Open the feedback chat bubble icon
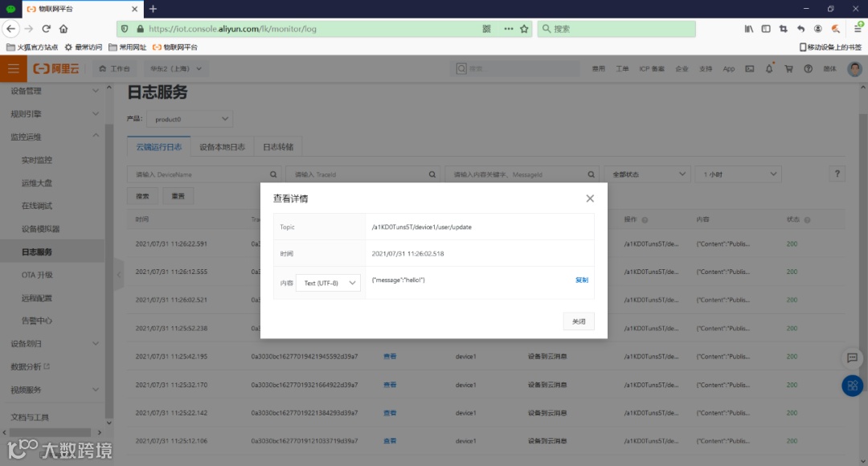The width and height of the screenshot is (868, 466). click(853, 358)
